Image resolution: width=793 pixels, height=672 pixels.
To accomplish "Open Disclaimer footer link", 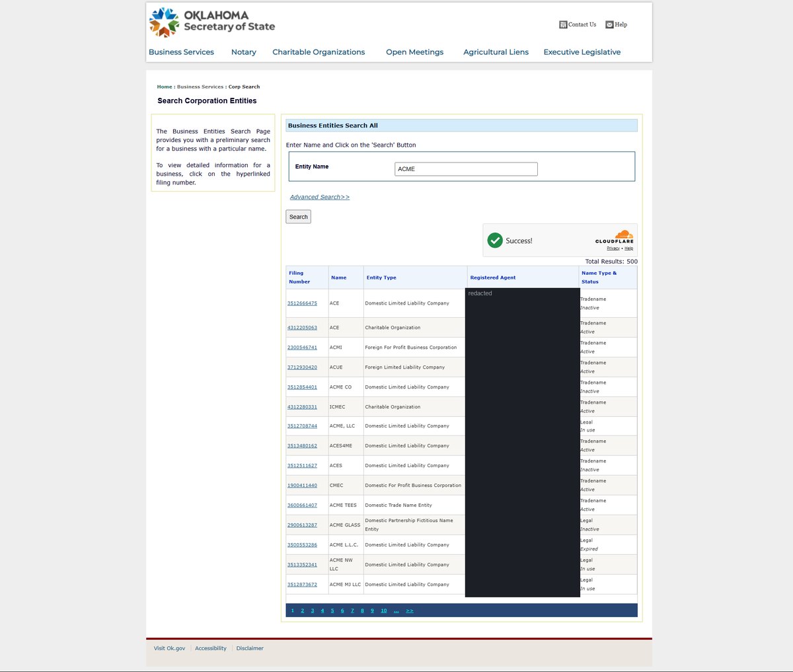I will [x=250, y=648].
